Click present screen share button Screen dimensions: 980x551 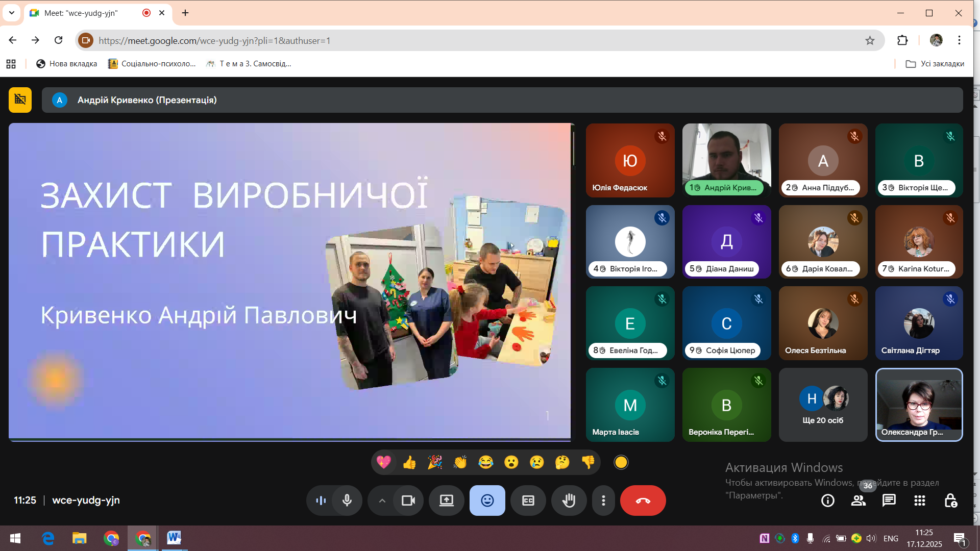tap(447, 500)
